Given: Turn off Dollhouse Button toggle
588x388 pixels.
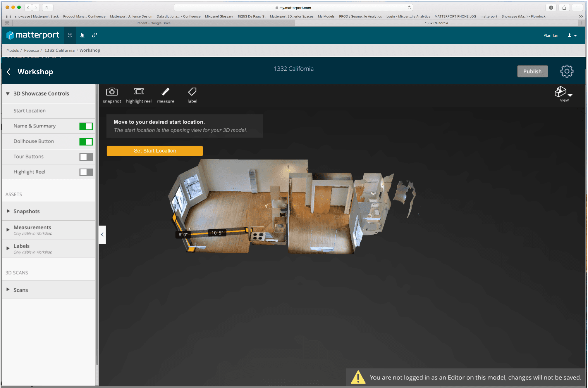Looking at the screenshot, I should coord(86,141).
